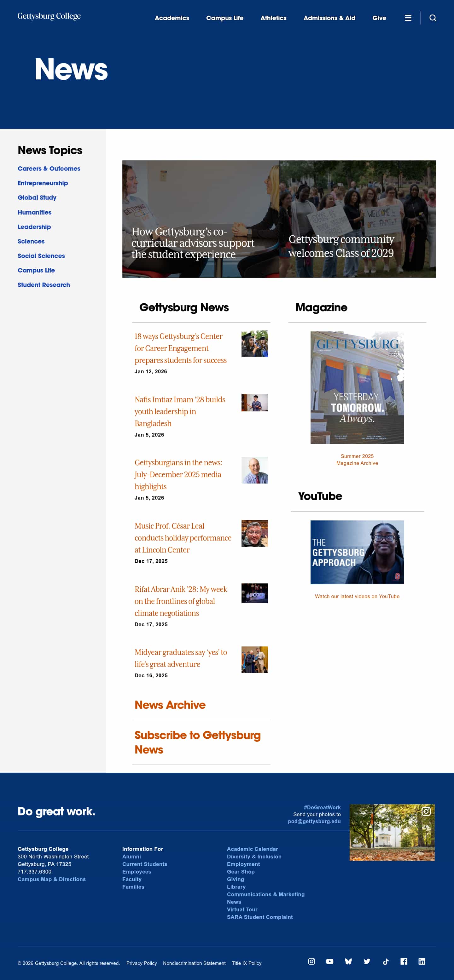Open the News Archive link
Viewport: 454px width, 980px height.
170,705
